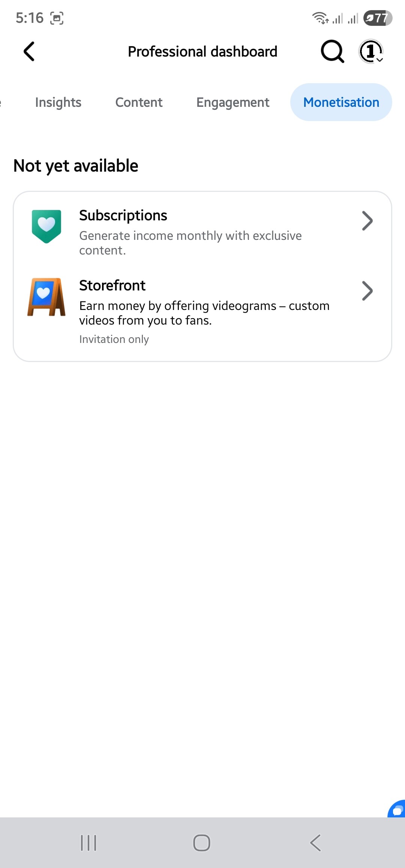Expand Subscriptions using its chevron

[x=367, y=221]
